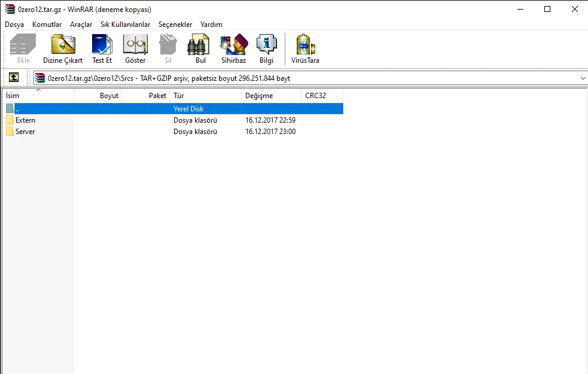Click 'Dosya klasörü' in Extern row
The image size is (588, 374).
click(x=195, y=120)
